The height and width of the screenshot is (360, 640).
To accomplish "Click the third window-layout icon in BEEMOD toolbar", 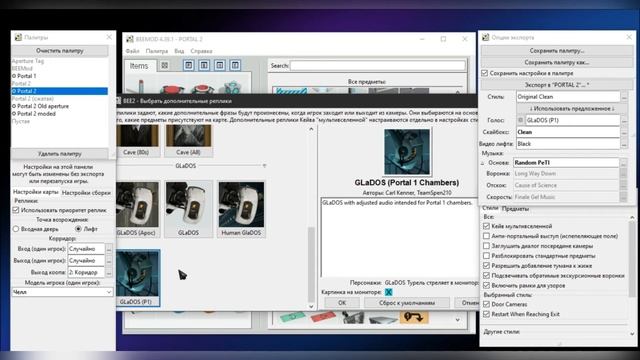I will [220, 65].
